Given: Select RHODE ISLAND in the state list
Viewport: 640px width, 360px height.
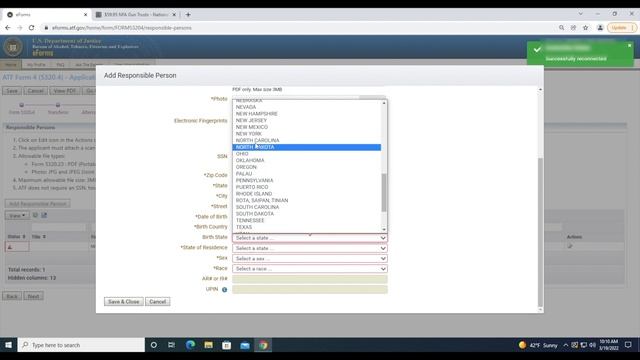Looking at the screenshot, I should (307, 194).
